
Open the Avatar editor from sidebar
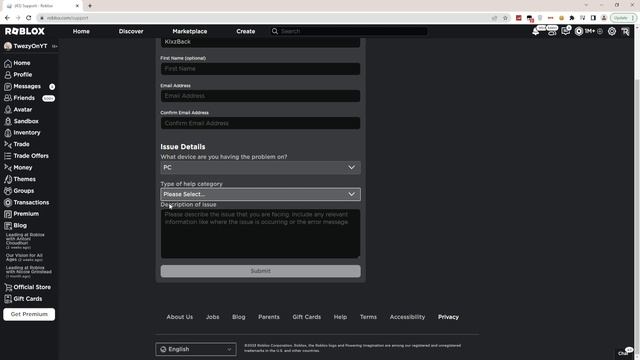click(18, 110)
